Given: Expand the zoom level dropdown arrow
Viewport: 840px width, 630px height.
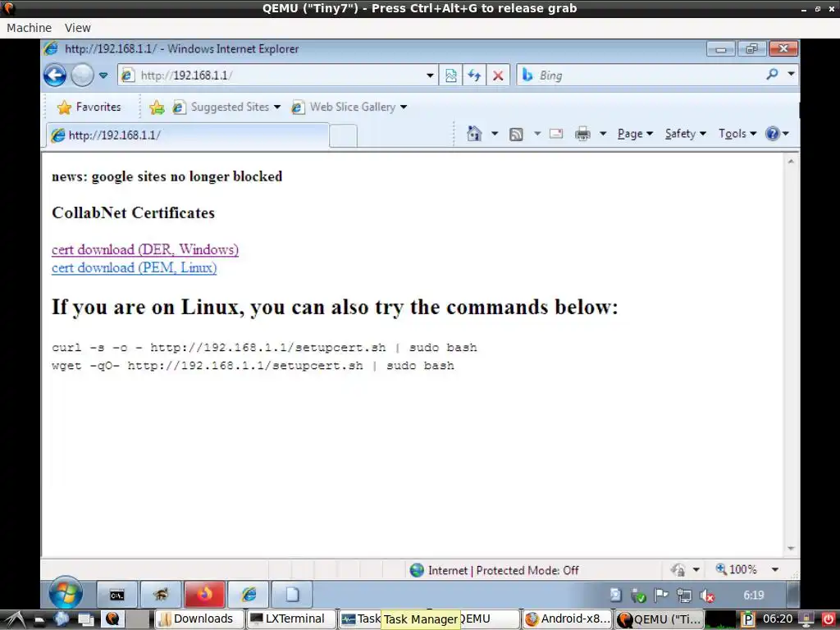Looking at the screenshot, I should pyautogui.click(x=774, y=569).
